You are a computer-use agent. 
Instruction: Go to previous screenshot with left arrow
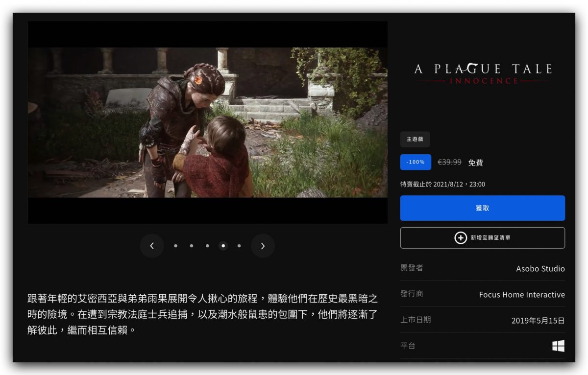152,246
